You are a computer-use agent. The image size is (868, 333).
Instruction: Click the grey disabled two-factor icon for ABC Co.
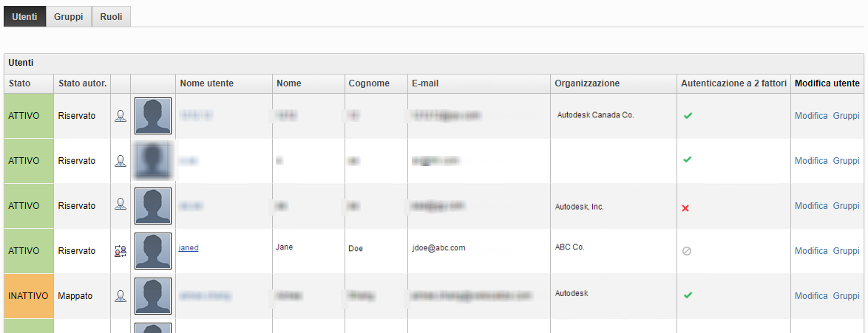point(686,251)
